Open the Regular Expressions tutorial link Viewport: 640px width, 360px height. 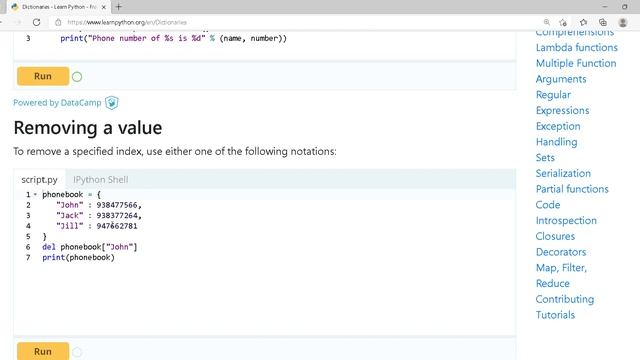coord(562,102)
